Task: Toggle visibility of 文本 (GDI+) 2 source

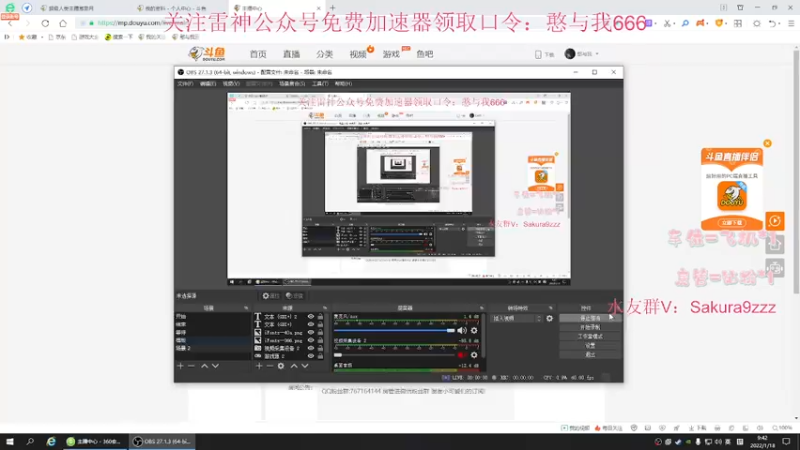Action: [311, 317]
